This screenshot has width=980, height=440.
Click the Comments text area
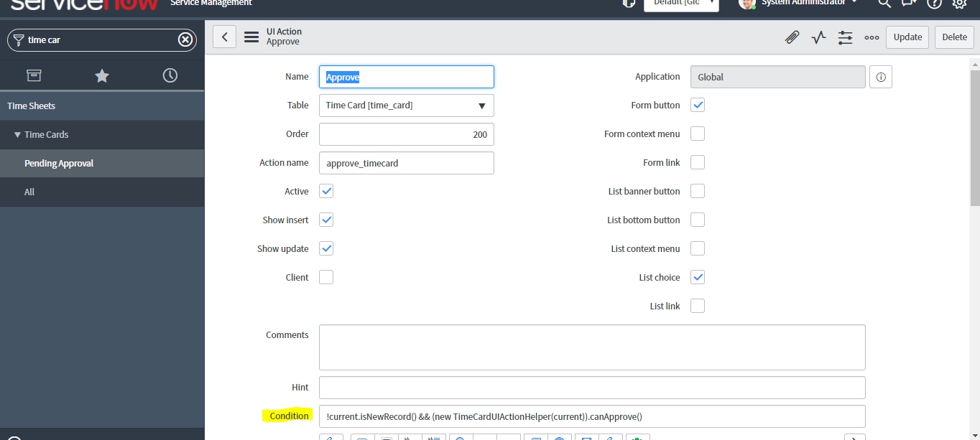click(592, 347)
